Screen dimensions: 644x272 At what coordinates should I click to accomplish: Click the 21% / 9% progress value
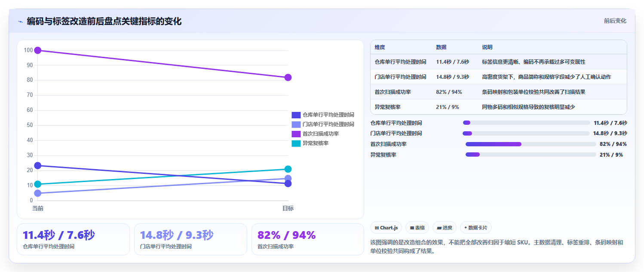coord(611,155)
